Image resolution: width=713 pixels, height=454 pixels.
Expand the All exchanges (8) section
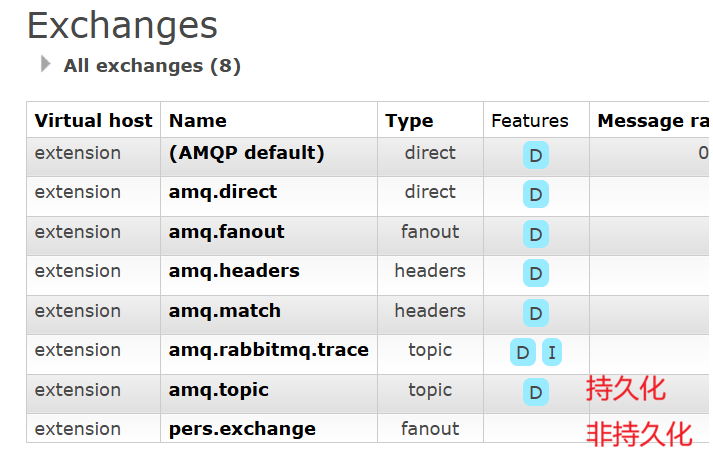coord(152,66)
